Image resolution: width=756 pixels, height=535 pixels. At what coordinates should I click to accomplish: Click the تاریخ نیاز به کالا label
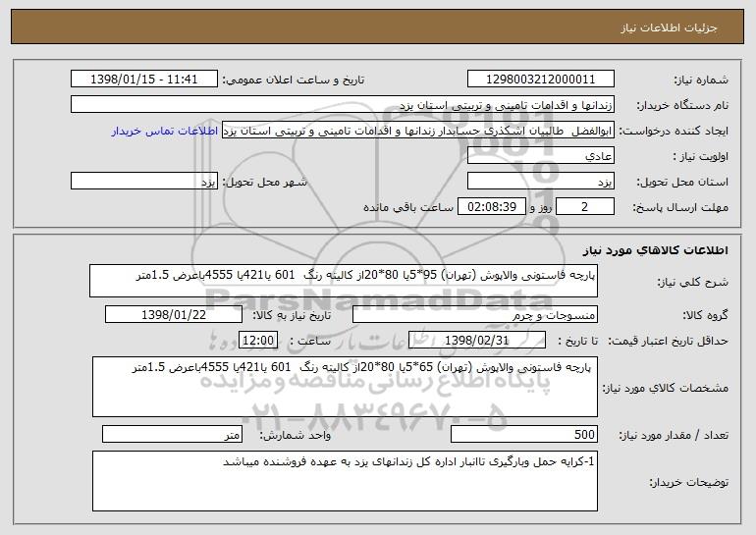(x=292, y=316)
